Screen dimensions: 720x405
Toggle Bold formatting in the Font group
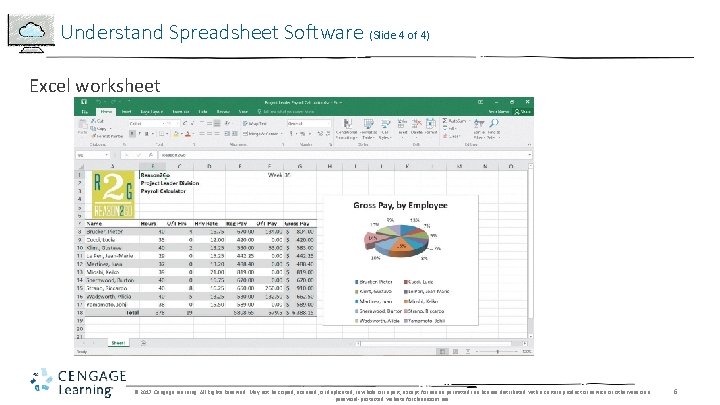132,134
